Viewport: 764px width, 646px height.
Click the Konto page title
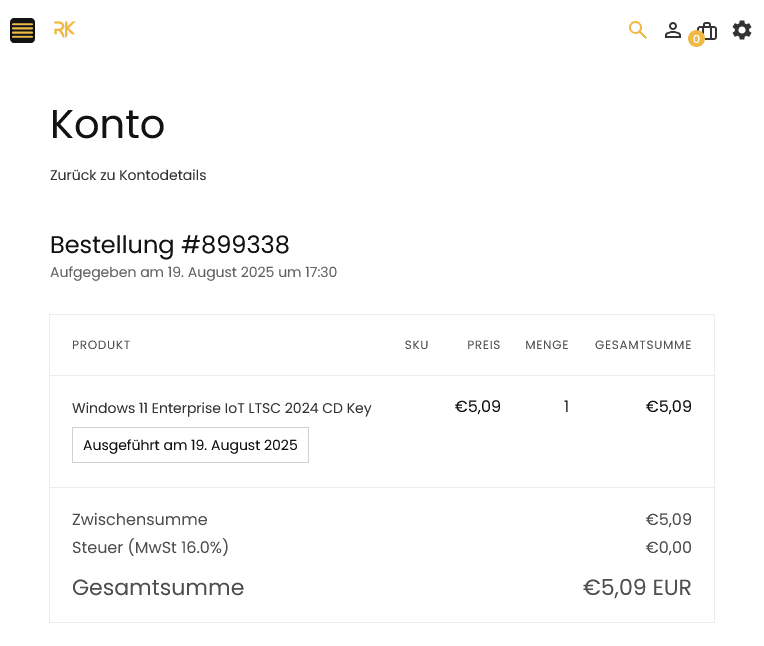(107, 125)
